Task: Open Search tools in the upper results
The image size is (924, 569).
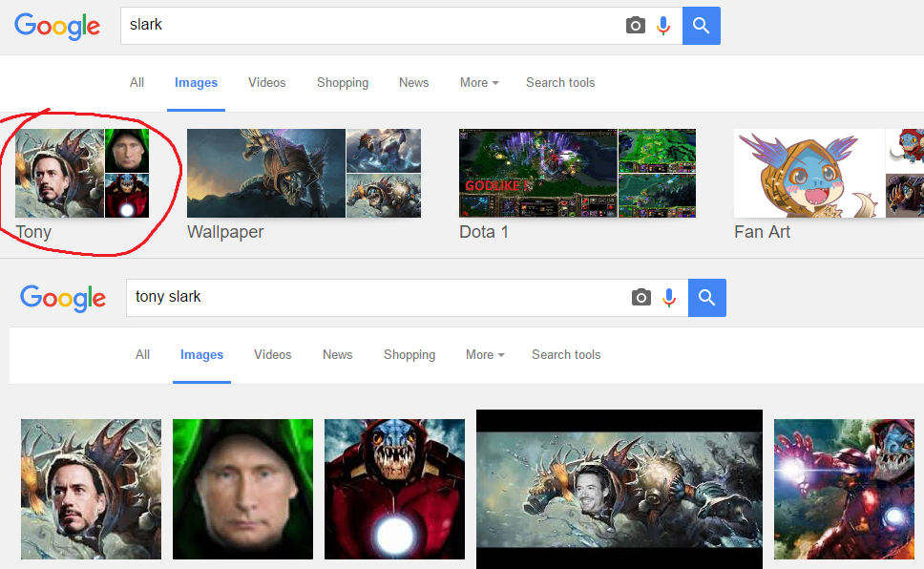Action: pos(560,82)
